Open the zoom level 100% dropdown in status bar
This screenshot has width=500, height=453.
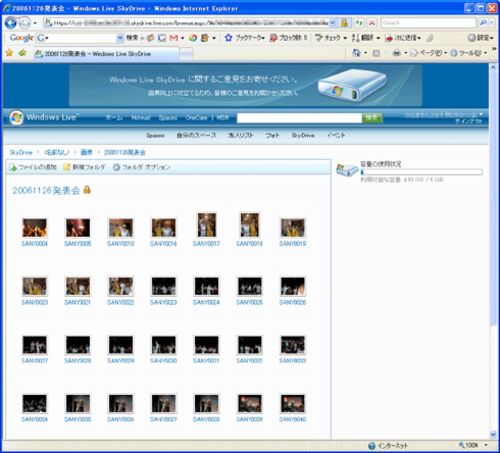pyautogui.click(x=486, y=445)
